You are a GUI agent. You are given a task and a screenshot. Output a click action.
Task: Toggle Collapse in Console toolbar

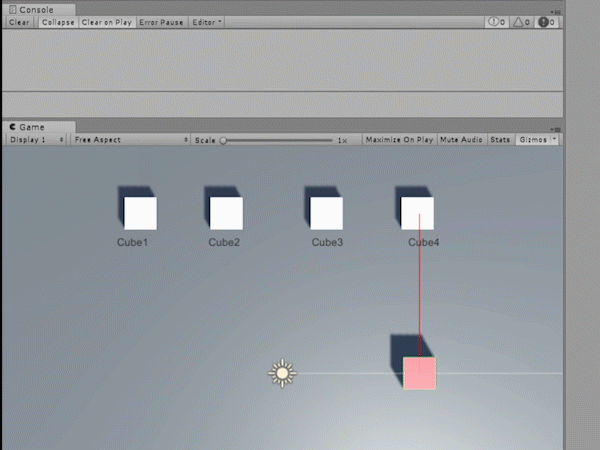pyautogui.click(x=58, y=22)
